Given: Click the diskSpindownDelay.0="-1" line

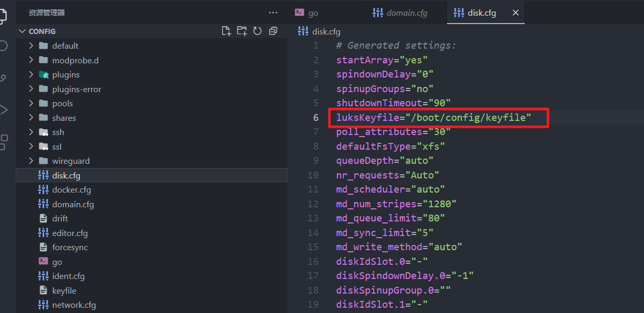Looking at the screenshot, I should pyautogui.click(x=405, y=275).
